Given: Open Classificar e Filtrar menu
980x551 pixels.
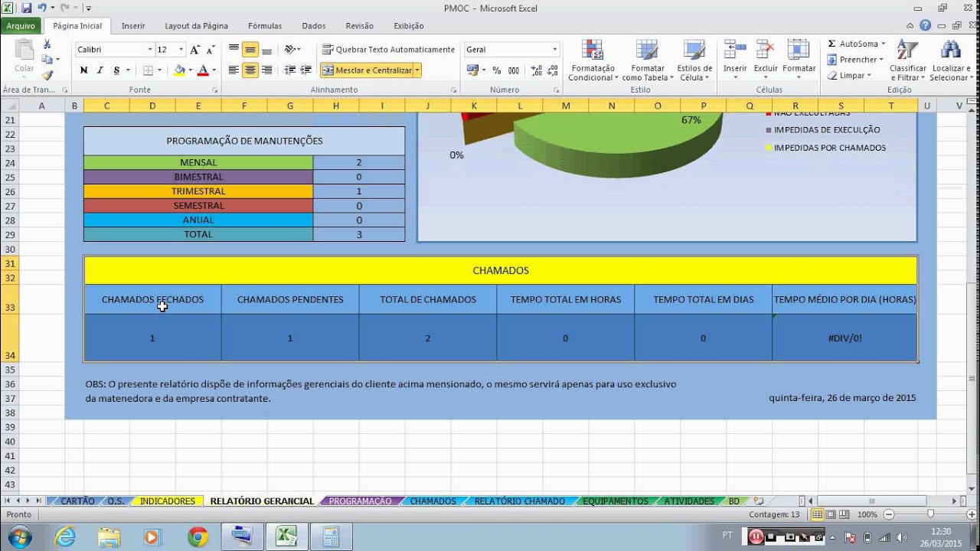Looking at the screenshot, I should pos(907,60).
